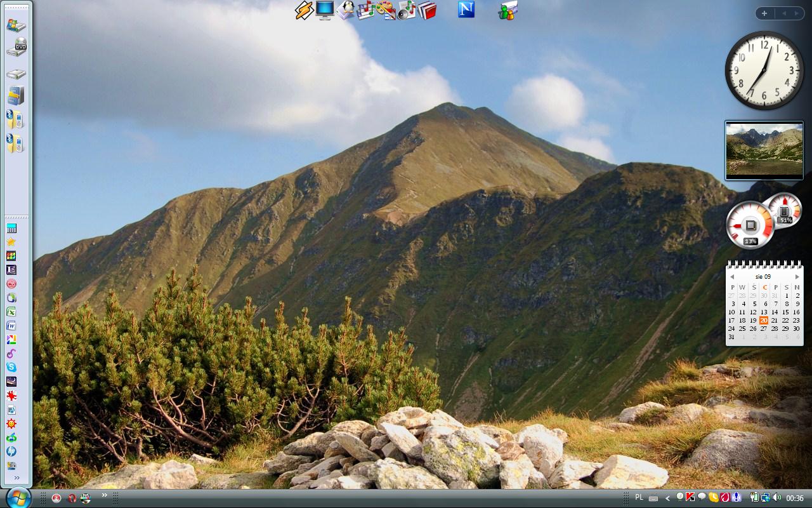Go to previous month in calendar gadget
This screenshot has height=508, width=812.
(x=731, y=277)
